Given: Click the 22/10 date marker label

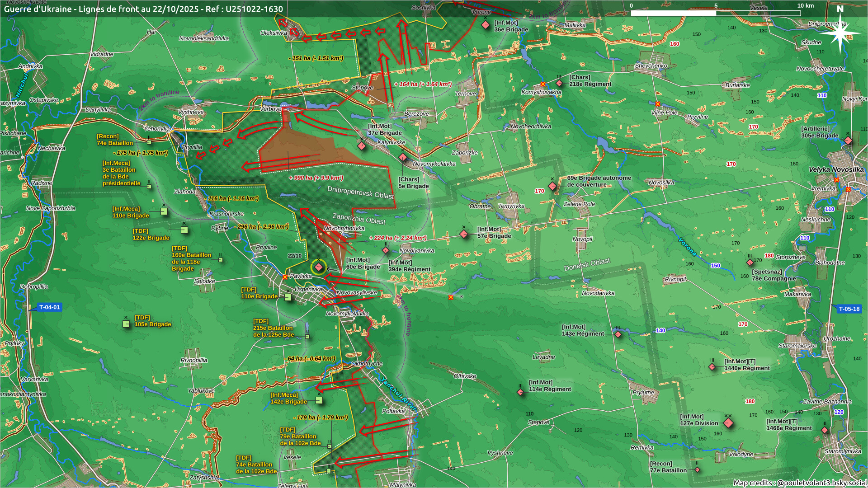Looking at the screenshot, I should coord(294,256).
